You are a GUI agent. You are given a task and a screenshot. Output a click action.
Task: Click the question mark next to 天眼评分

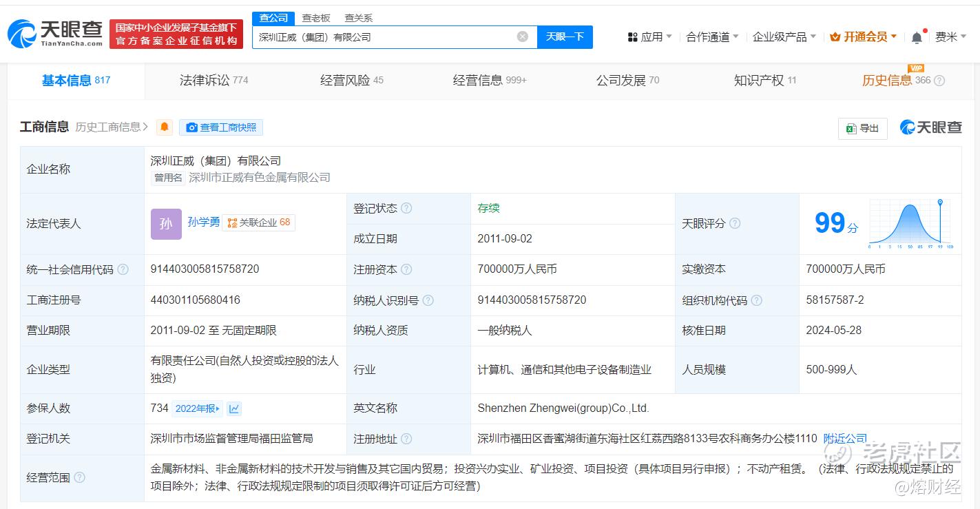pyautogui.click(x=735, y=223)
